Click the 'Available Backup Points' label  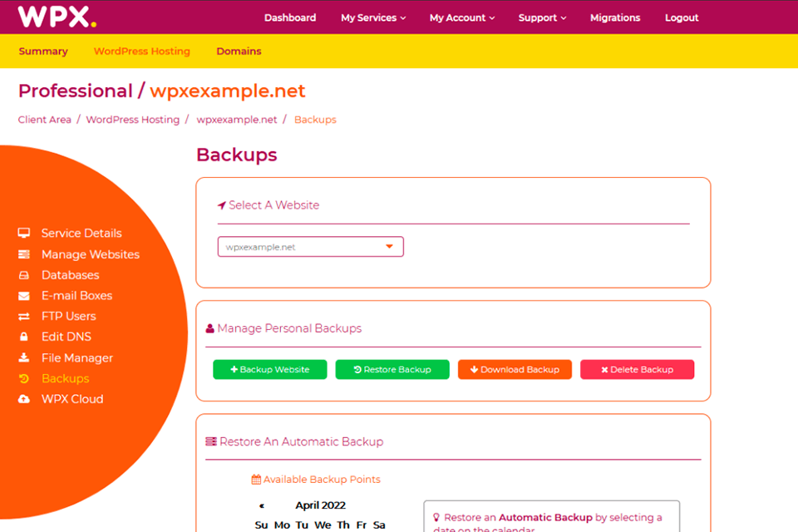click(x=322, y=480)
